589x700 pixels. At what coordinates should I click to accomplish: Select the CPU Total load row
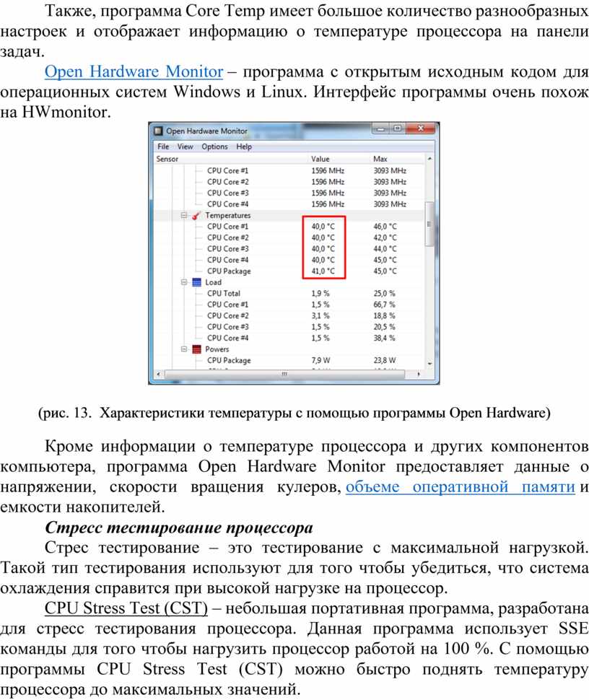[289, 293]
